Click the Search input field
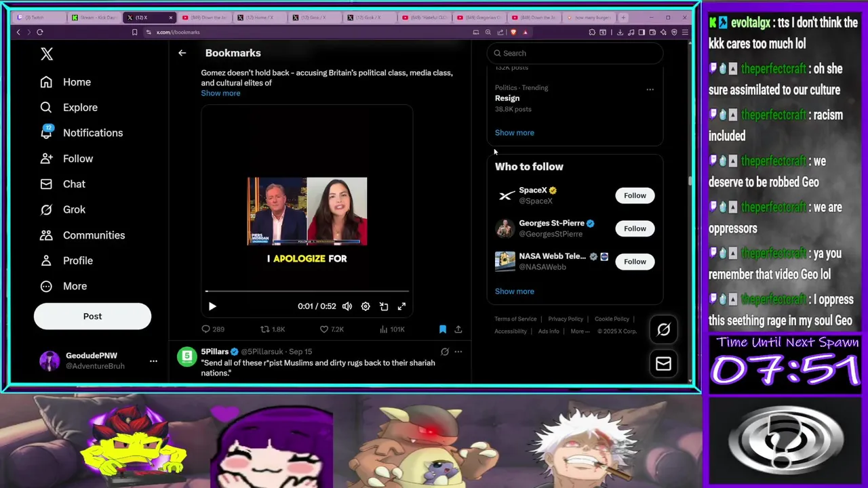 point(575,53)
